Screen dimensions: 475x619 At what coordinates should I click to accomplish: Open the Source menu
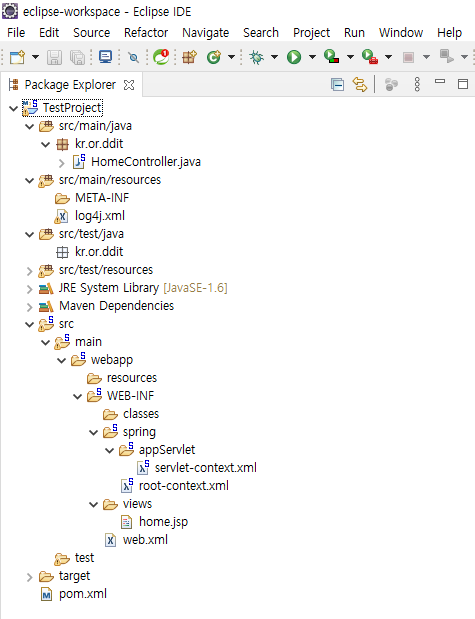tap(92, 33)
